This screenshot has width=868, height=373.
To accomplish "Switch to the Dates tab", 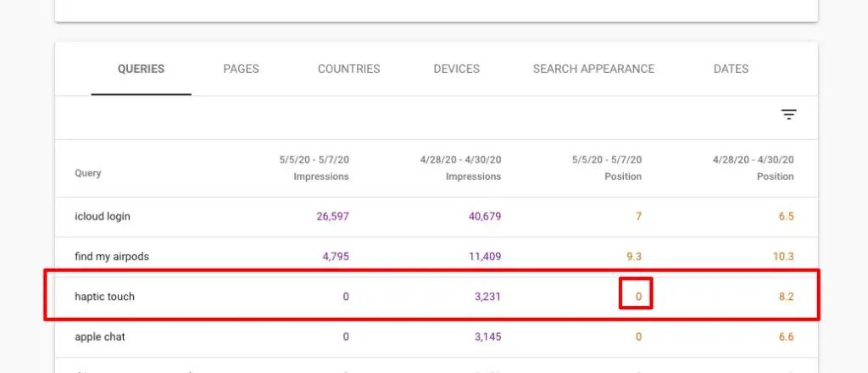I will coord(731,69).
